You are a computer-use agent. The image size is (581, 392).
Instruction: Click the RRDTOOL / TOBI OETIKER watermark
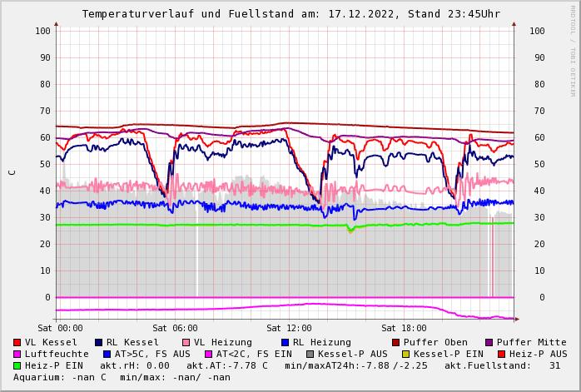click(572, 50)
